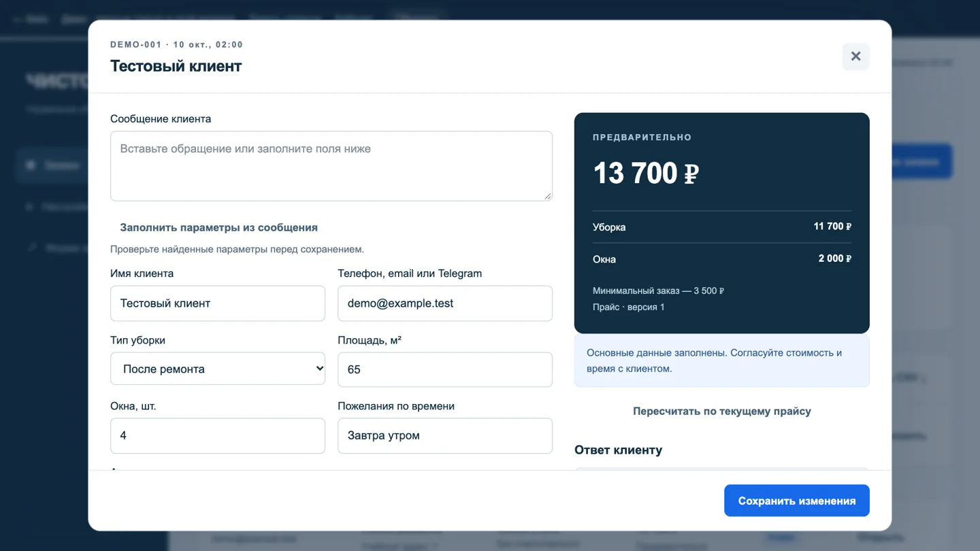Click the DEMO-001 order identifier
Viewport: 980px width, 551px height.
[136, 45]
